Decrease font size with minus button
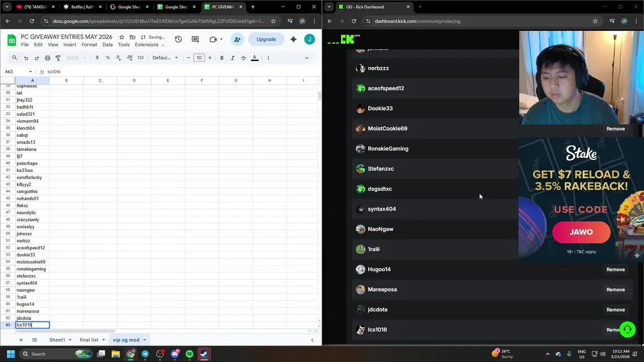 click(x=189, y=58)
